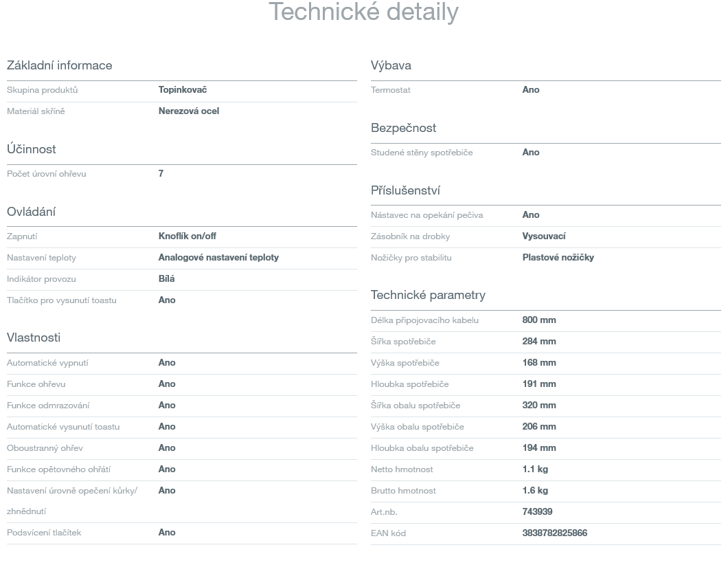The width and height of the screenshot is (728, 576).
Task: Click the Základní informace section heading
Action: click(59, 65)
